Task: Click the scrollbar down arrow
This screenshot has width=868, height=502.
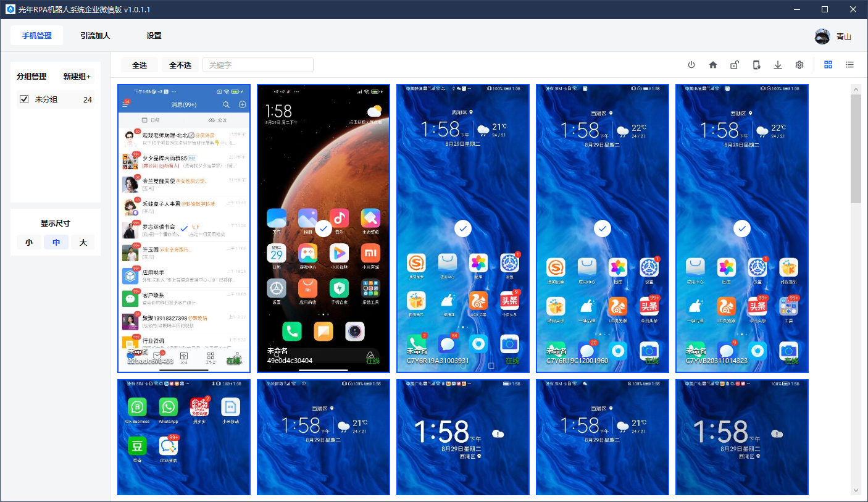Action: click(856, 490)
